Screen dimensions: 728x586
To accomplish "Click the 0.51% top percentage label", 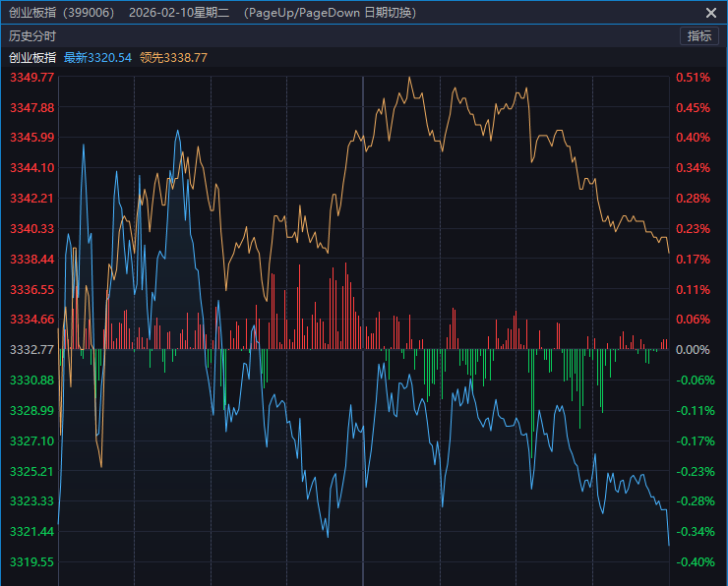I will [693, 77].
